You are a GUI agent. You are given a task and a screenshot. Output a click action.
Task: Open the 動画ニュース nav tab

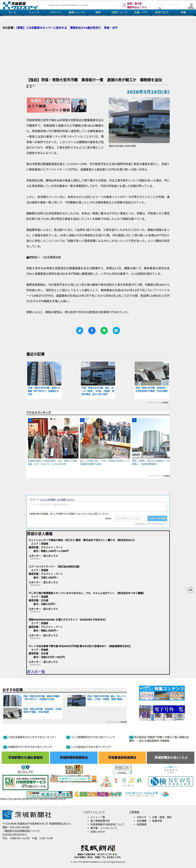click(x=77, y=12)
